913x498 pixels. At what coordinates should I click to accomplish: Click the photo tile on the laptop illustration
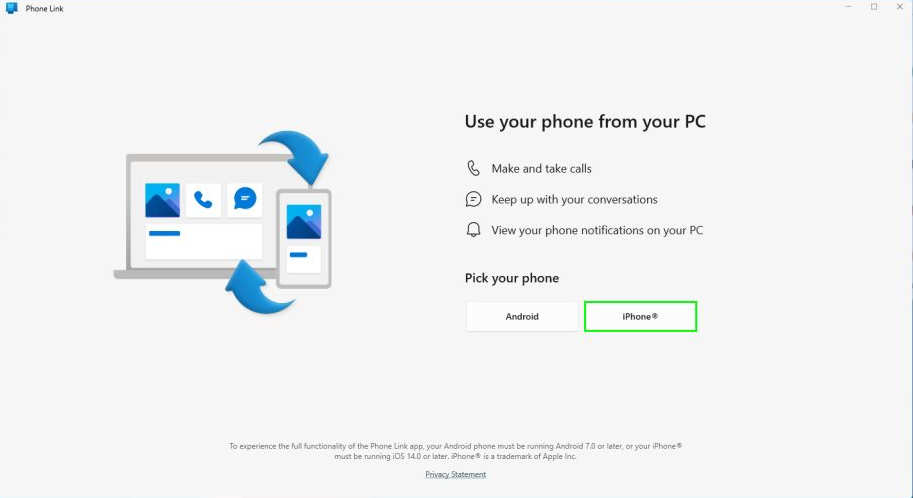click(x=162, y=200)
